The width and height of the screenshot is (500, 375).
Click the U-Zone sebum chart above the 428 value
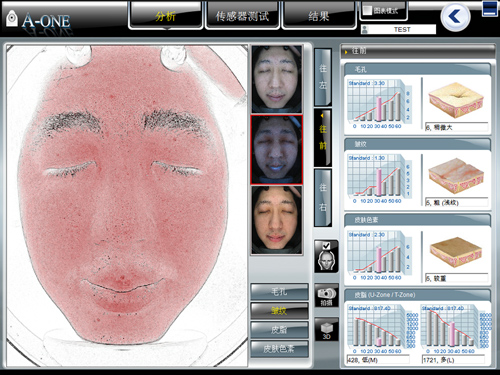(x=382, y=329)
